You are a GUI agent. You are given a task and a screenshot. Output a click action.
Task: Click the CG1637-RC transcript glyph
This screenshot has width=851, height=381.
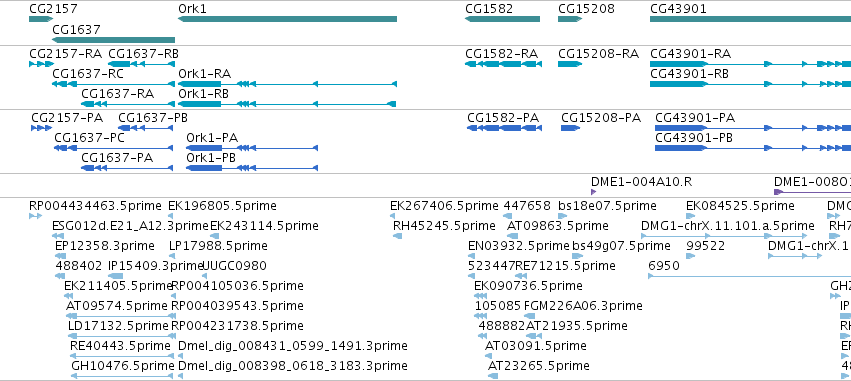point(113,84)
